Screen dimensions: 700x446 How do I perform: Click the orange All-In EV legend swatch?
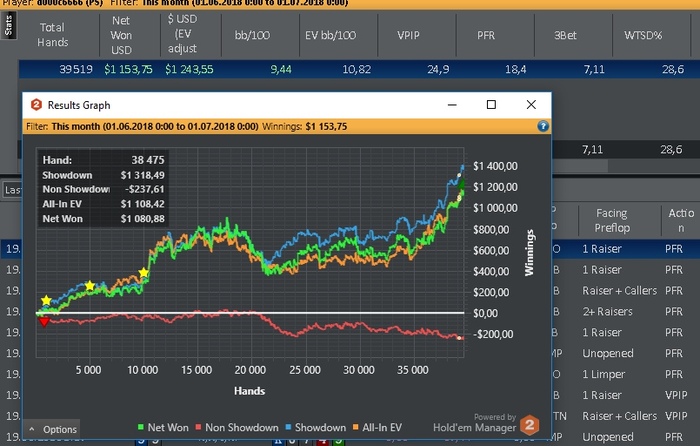(356, 427)
